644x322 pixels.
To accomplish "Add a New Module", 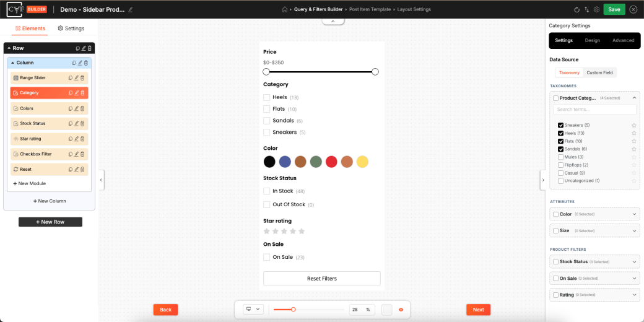I will coord(29,183).
